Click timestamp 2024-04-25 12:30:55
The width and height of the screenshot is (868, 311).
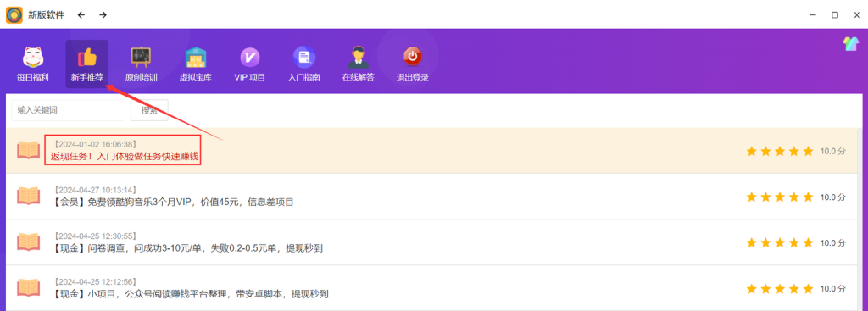[x=95, y=236]
